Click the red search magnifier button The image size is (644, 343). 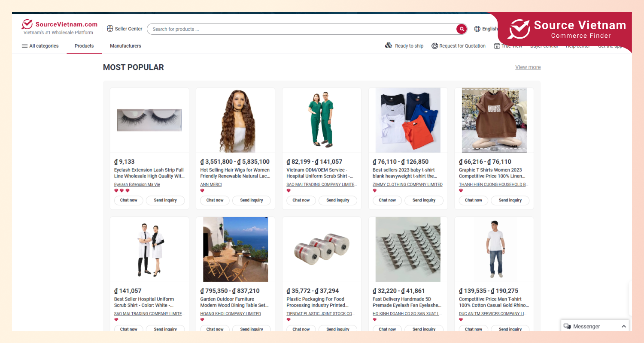462,29
